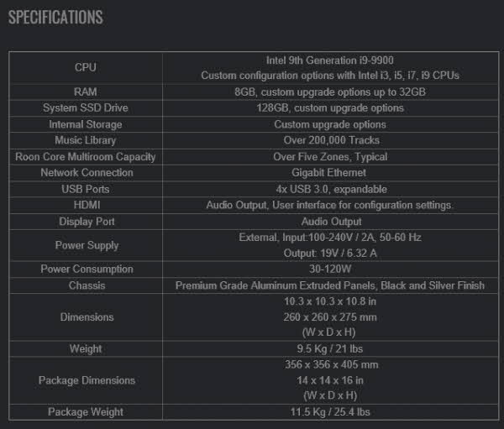Screen dimensions: 504x429
Task: Select the System SSD Drive label
Action: click(x=86, y=108)
